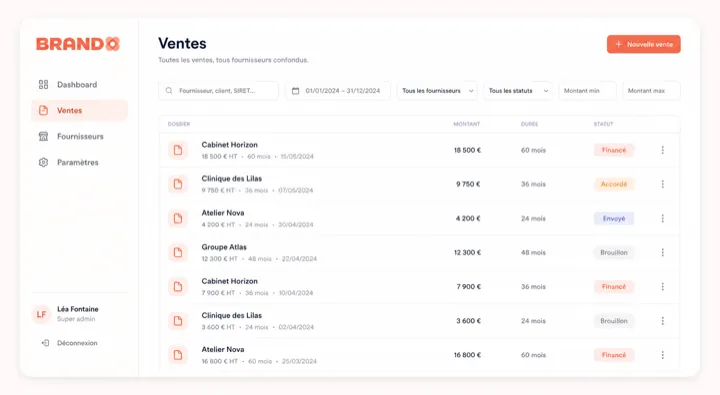Open the Tous les statuts dropdown
The image size is (720, 395).
pos(518,90)
